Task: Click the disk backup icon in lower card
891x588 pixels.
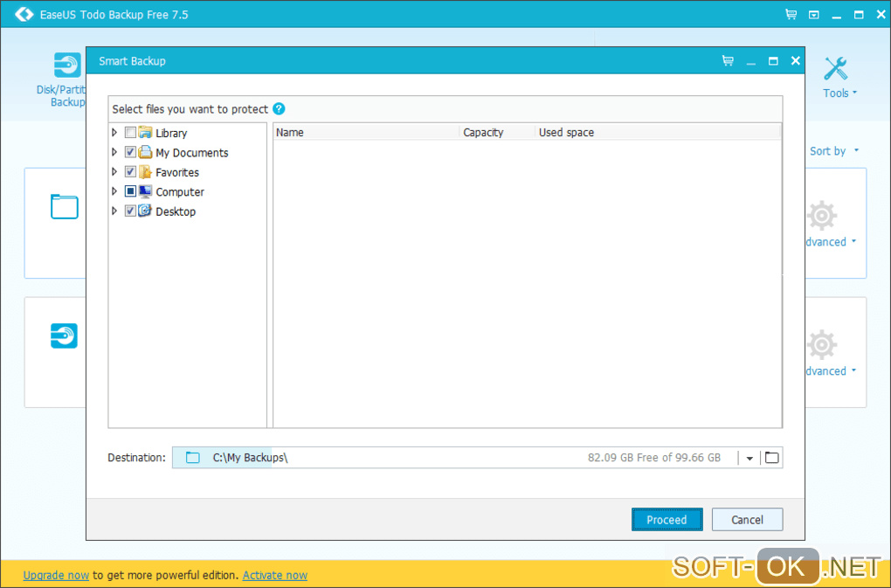Action: (x=64, y=336)
